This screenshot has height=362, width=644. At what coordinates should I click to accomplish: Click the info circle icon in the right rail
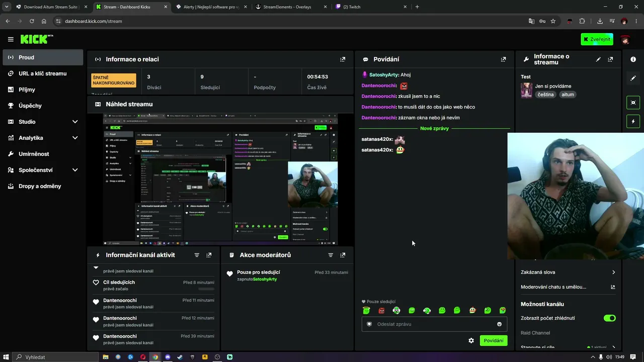click(x=633, y=59)
